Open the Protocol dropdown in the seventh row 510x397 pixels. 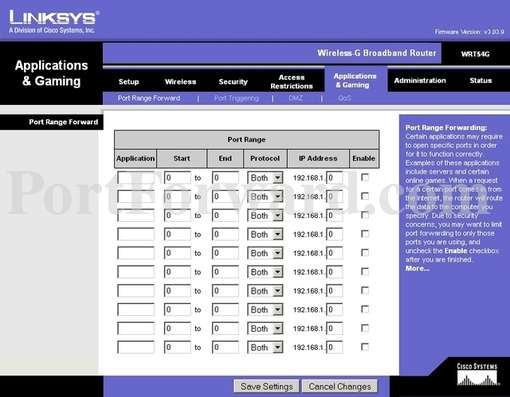[x=265, y=291]
